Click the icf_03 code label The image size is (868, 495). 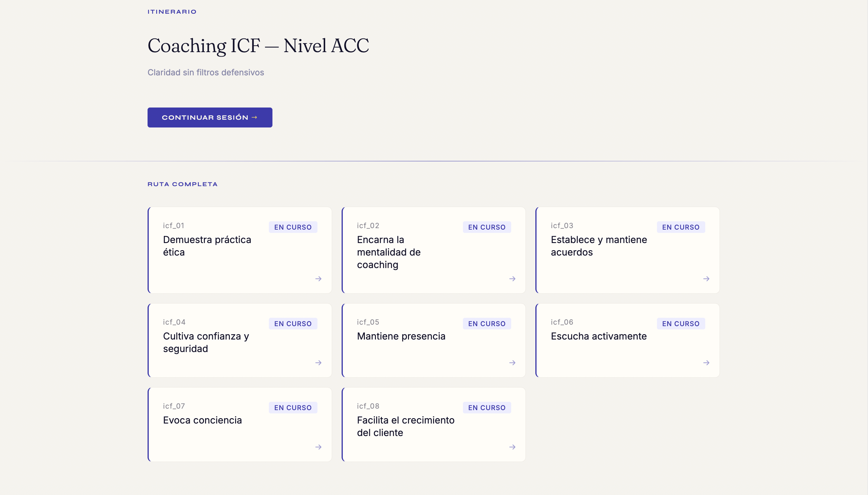(x=562, y=225)
